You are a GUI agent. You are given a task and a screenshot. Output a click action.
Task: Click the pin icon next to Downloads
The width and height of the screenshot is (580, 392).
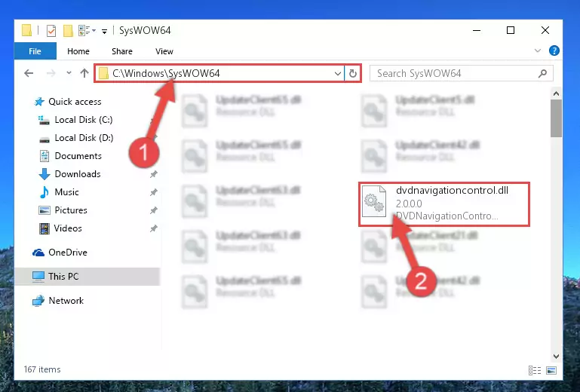(x=154, y=174)
